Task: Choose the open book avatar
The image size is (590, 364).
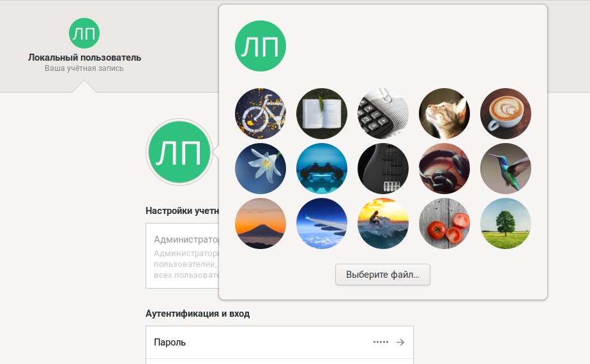Action: coord(322,114)
